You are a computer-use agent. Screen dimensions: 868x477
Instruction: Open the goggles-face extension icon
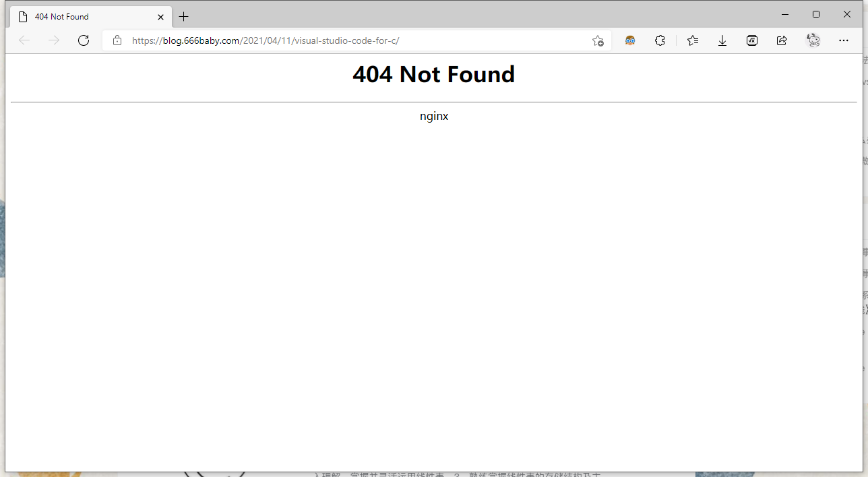point(630,40)
